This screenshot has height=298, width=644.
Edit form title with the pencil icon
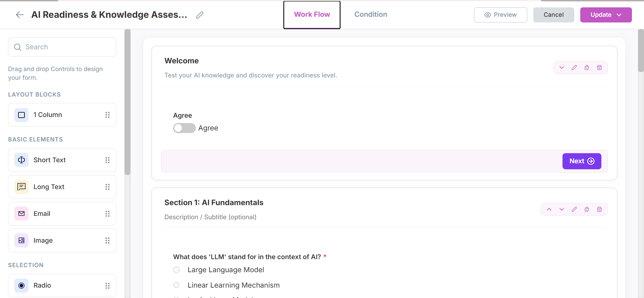click(x=200, y=15)
